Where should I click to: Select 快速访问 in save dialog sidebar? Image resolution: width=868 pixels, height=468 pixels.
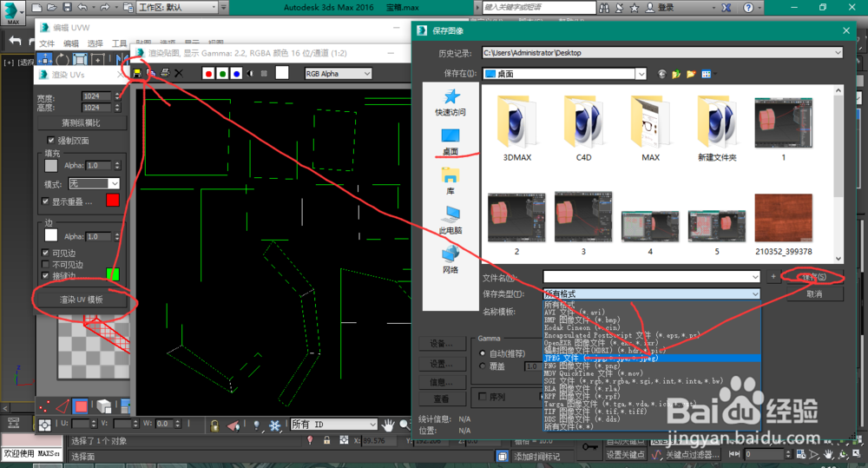pyautogui.click(x=450, y=102)
